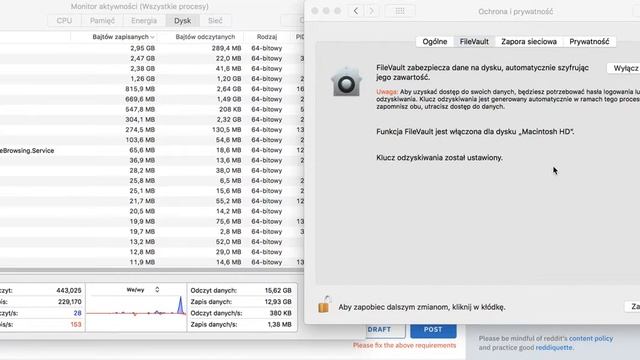Viewport: 640px width, 360px height.
Task: Click the Zapis danych 12,93 GB value
Action: pos(278,302)
